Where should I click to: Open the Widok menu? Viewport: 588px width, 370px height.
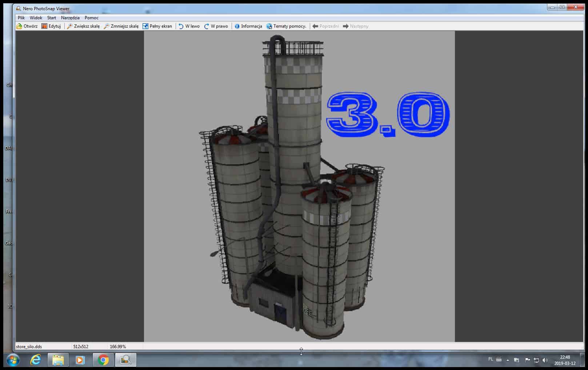pos(36,17)
